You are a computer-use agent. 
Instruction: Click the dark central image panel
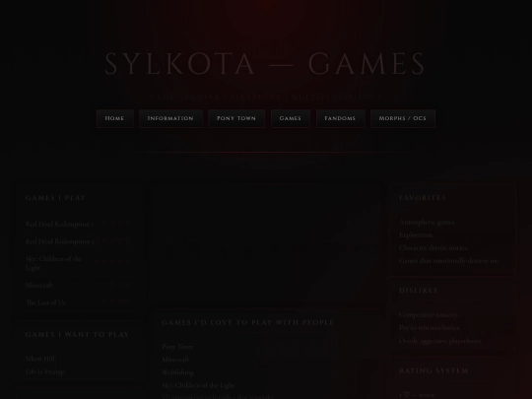(267, 246)
